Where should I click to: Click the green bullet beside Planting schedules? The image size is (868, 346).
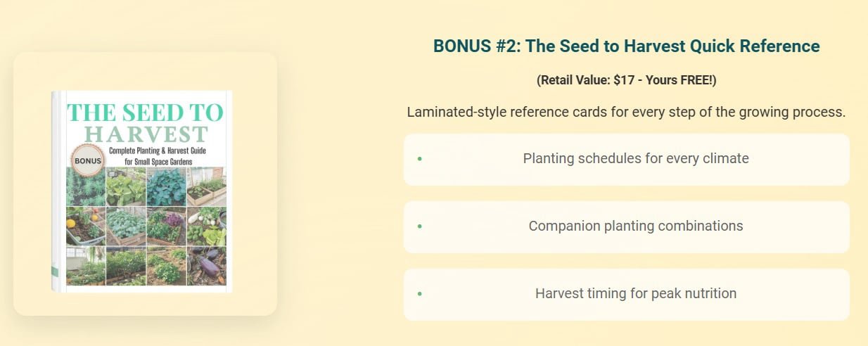point(420,159)
